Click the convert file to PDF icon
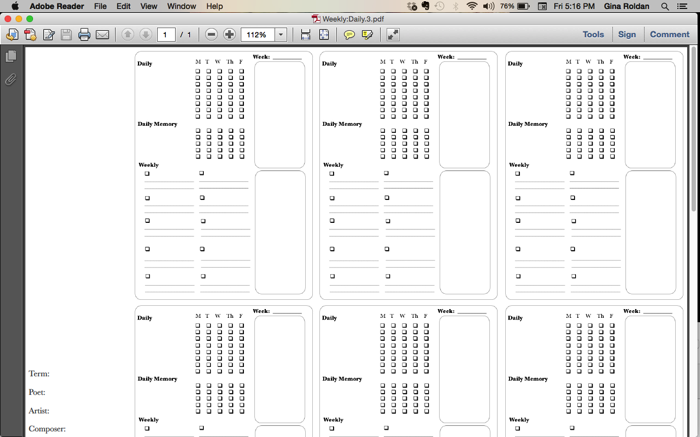This screenshot has height=437, width=700. 30,34
